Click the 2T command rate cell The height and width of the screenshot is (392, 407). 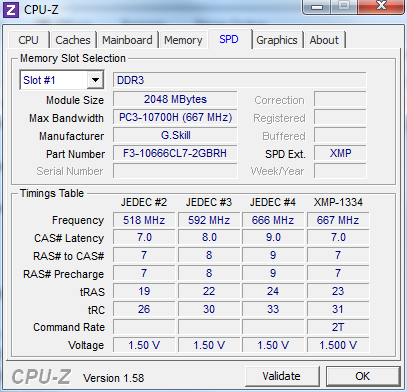(338, 327)
